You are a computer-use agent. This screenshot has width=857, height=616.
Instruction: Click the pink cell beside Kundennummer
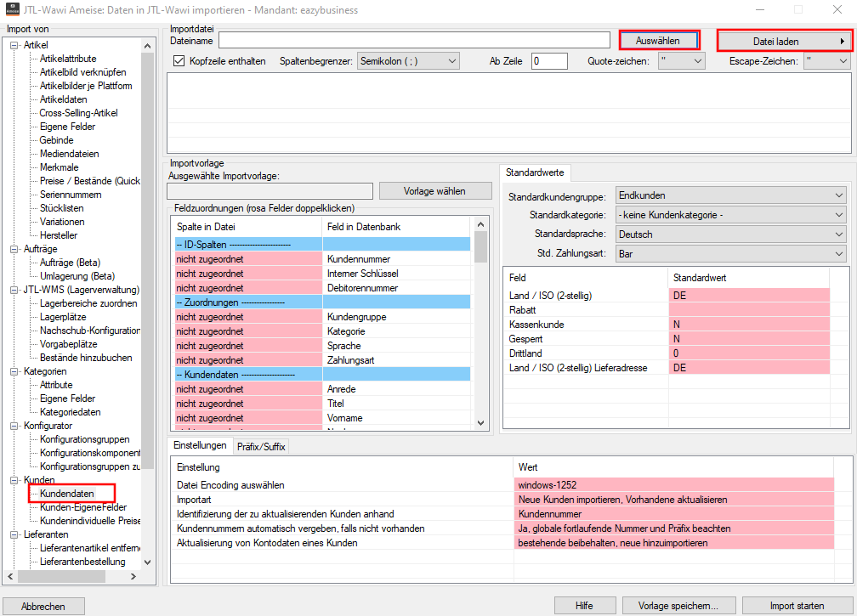(x=248, y=259)
